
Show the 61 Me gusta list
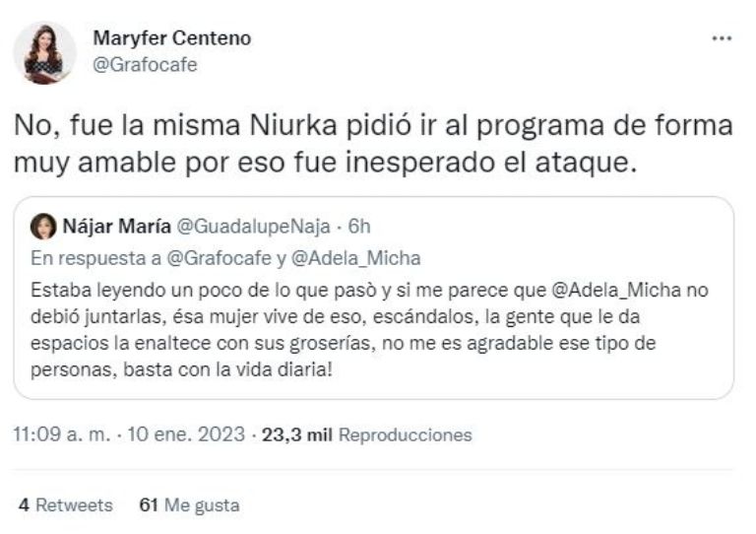point(189,505)
